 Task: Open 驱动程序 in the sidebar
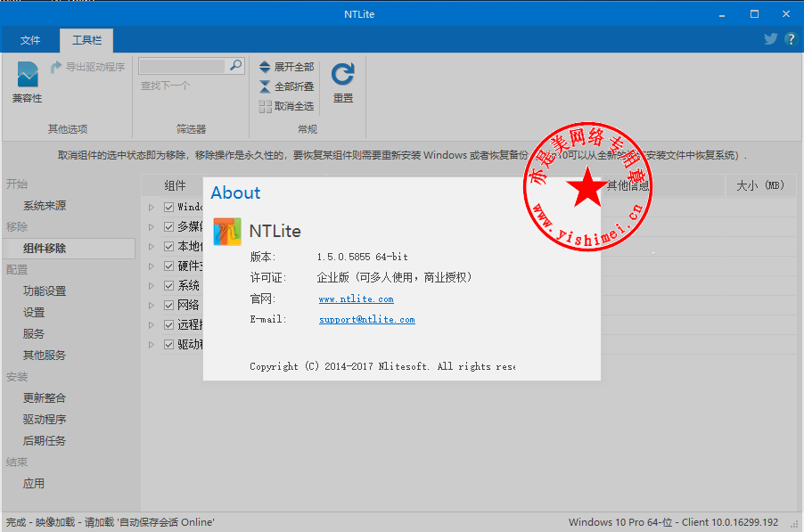click(x=45, y=420)
